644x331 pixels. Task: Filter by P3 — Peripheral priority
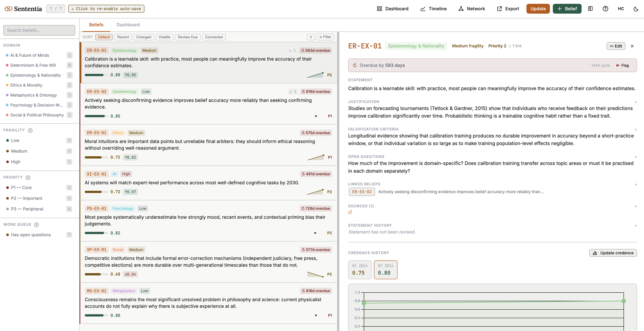(x=39, y=209)
